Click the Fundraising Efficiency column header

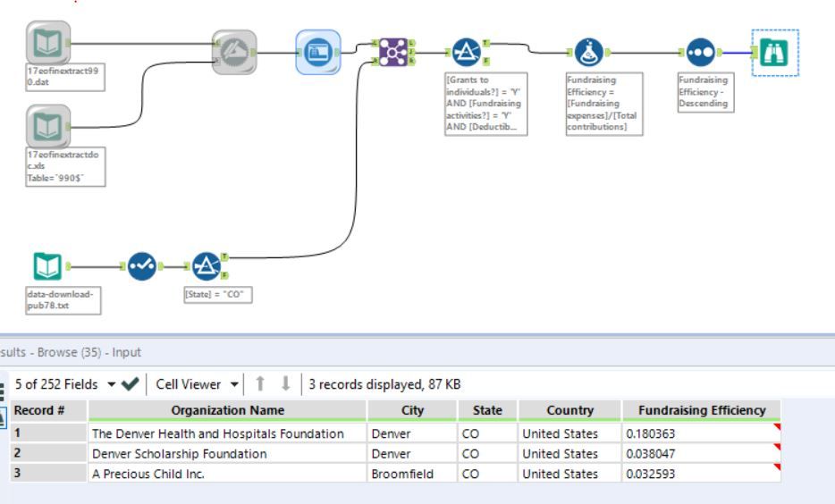point(701,410)
